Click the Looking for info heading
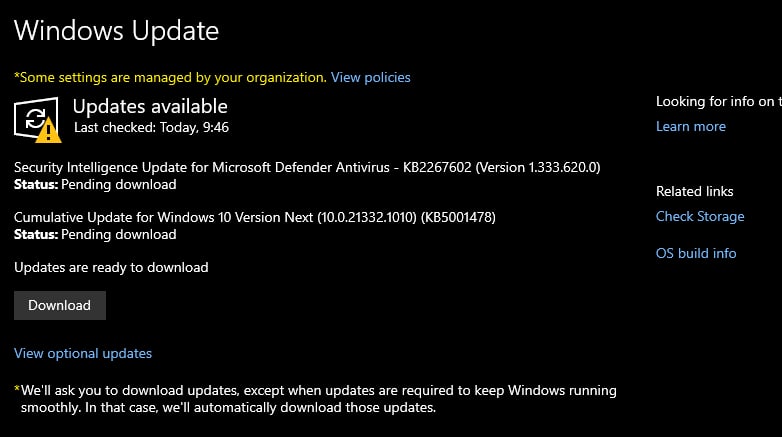The height and width of the screenshot is (437, 782). pyautogui.click(x=719, y=101)
